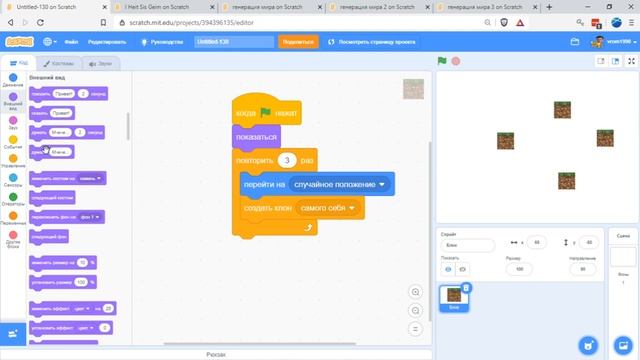Open the Backpack bar at bottom

[216, 354]
